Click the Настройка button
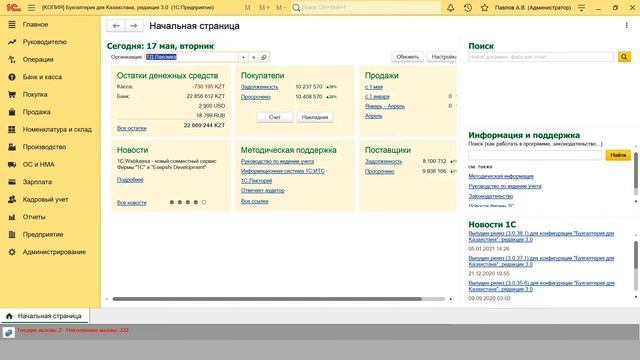The width and height of the screenshot is (640, 360). (x=442, y=57)
